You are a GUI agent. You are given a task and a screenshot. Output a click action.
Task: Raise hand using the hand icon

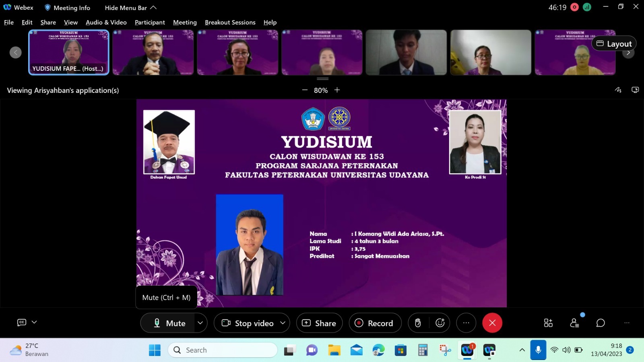418,323
